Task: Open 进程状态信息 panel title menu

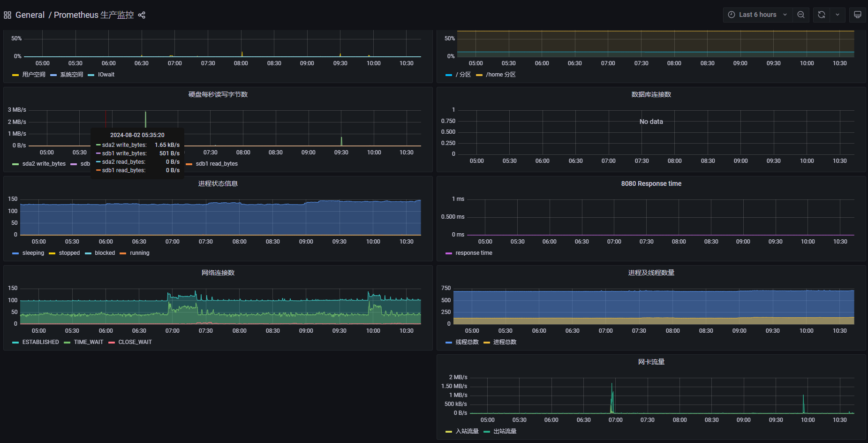Action: 218,183
